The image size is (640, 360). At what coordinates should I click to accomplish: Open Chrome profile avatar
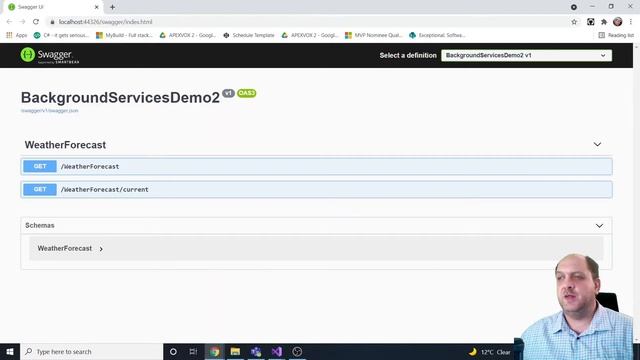618,22
